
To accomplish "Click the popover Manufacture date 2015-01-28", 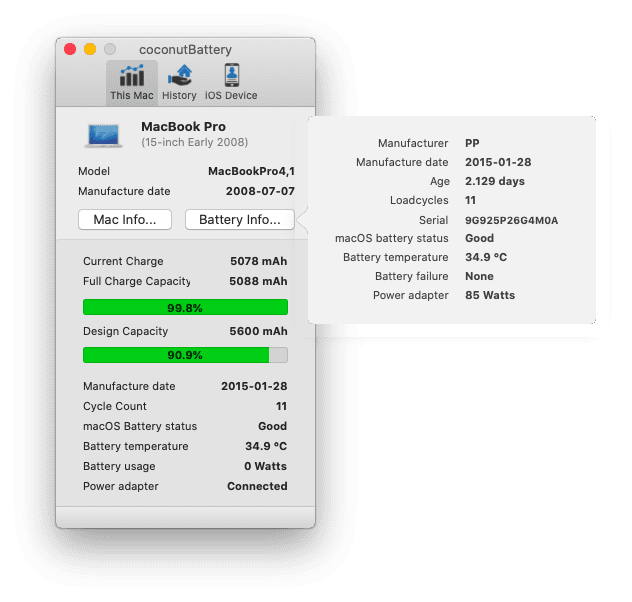I will click(498, 162).
